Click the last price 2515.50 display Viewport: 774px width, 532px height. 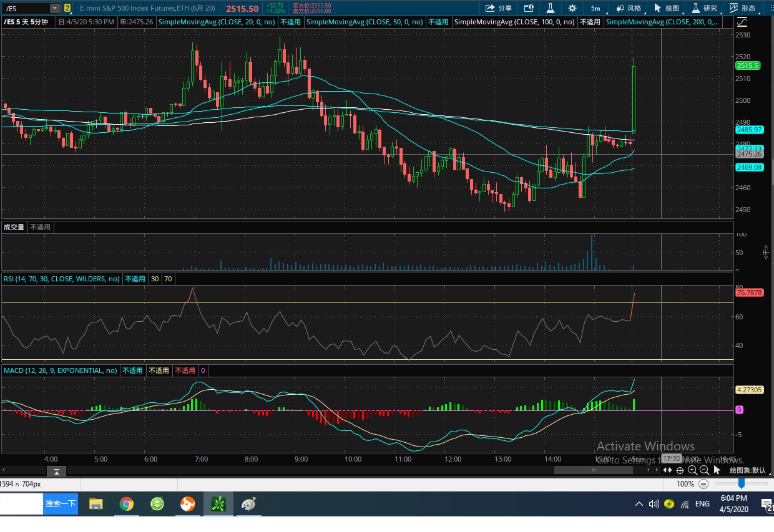(x=242, y=9)
